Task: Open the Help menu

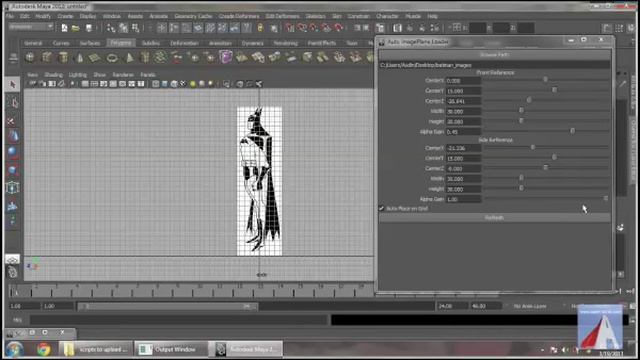Action: 432,16
